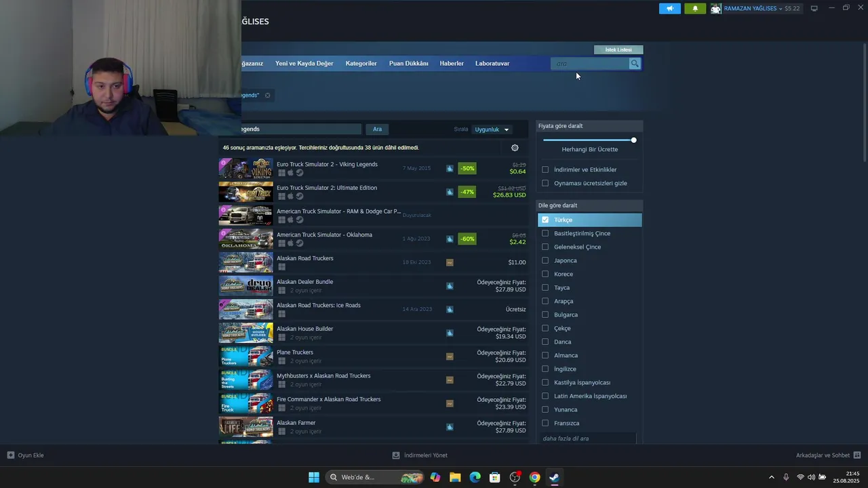Open search preferences gear icon

click(x=515, y=148)
